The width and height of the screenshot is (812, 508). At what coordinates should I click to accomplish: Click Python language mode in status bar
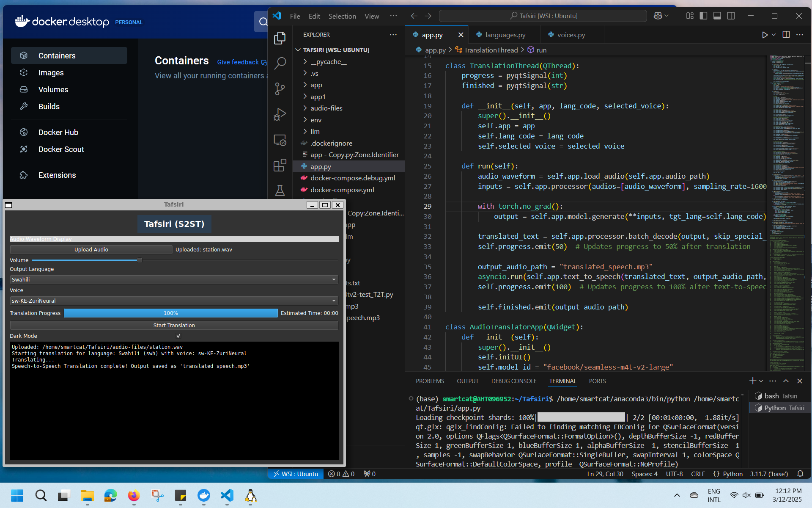(732, 474)
